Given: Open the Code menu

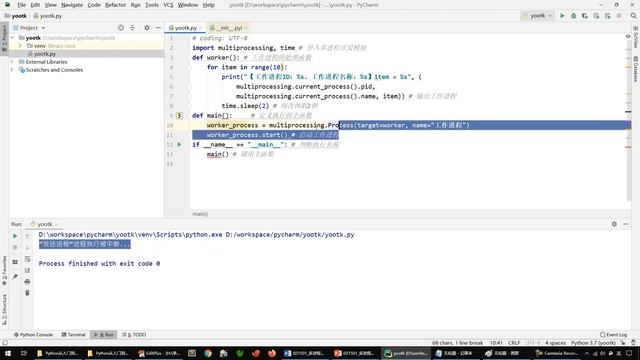Looking at the screenshot, I should click(x=94, y=5).
